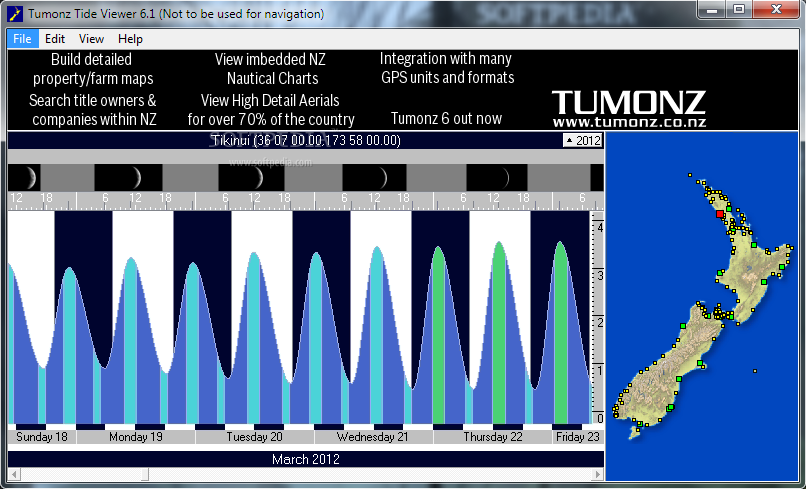Click the isolated yellow station east of South Island
Viewport: 806px width, 489px height.
click(x=755, y=371)
